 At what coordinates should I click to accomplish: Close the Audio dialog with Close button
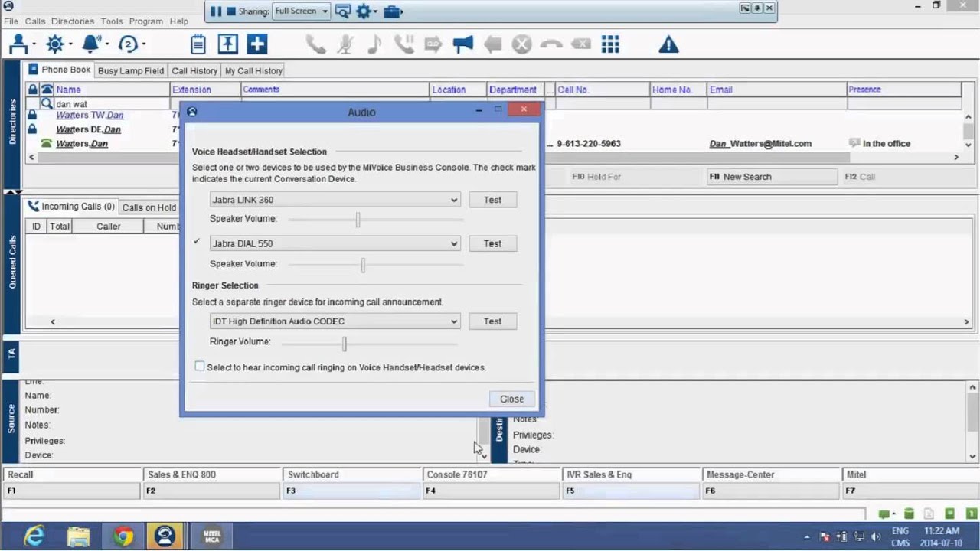[x=511, y=399]
